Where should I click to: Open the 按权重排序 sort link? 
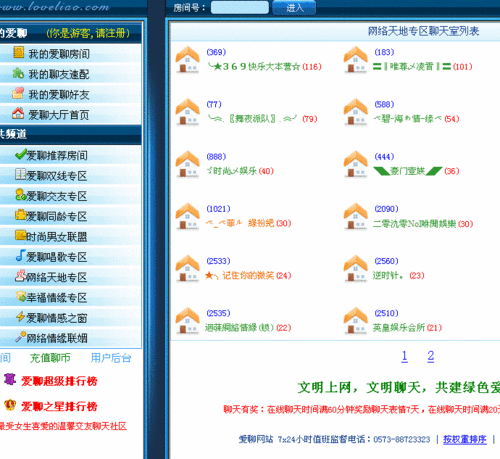465,439
